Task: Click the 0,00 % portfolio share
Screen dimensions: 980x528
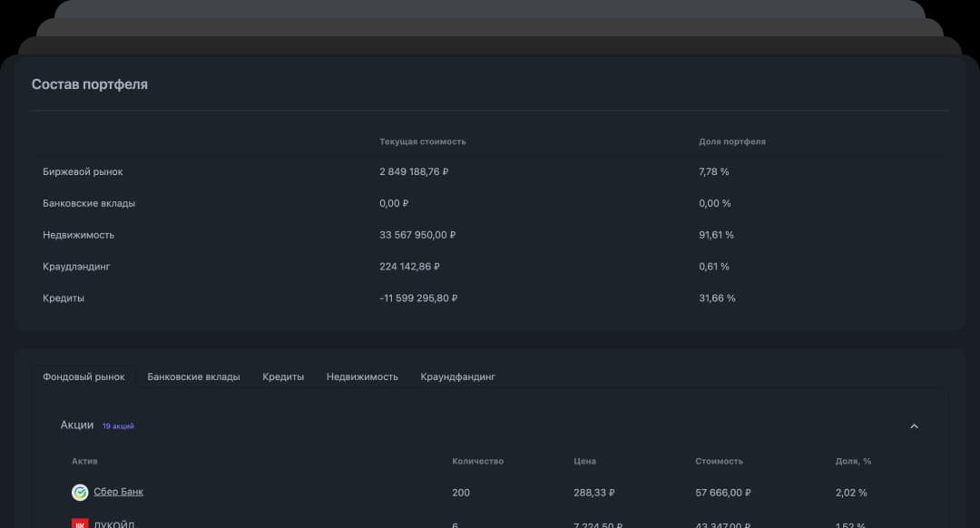Action: click(x=714, y=203)
